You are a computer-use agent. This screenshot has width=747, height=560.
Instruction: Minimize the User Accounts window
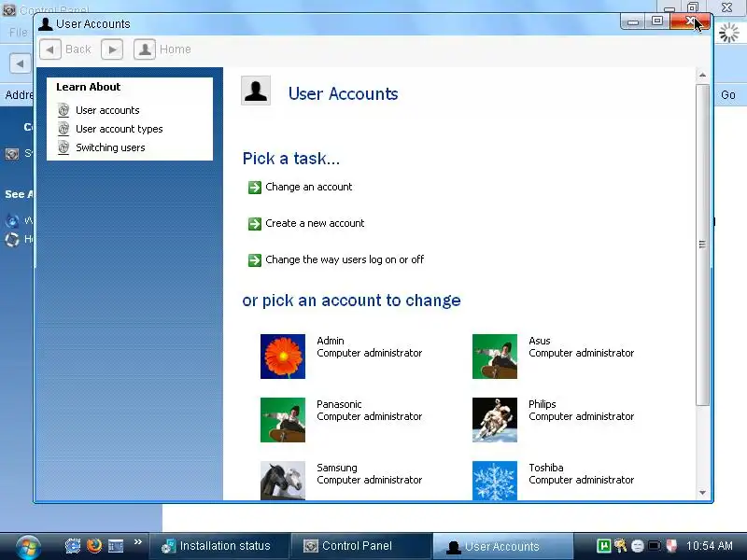click(x=633, y=21)
